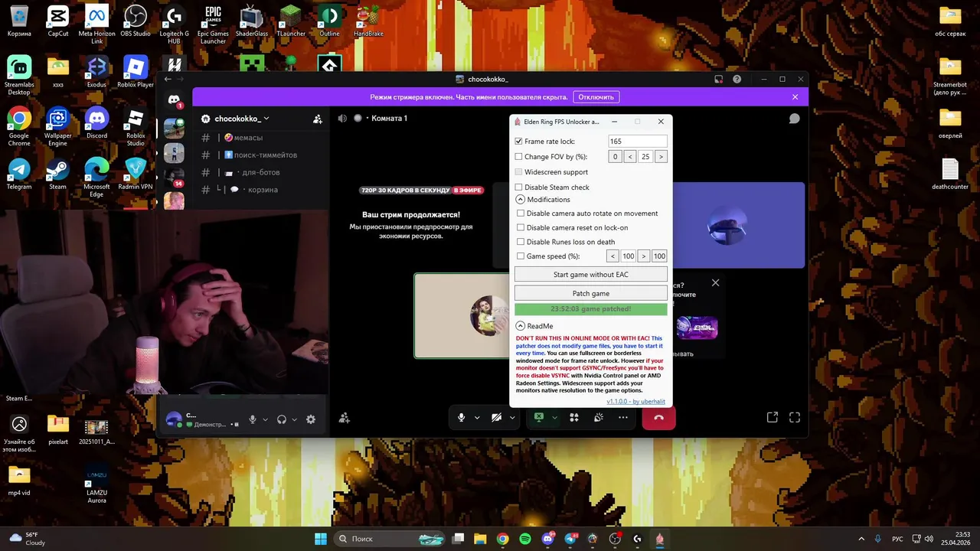Screen dimensions: 980x551
Task: Enable Change FOV by (%) checkbox
Action: (518, 157)
